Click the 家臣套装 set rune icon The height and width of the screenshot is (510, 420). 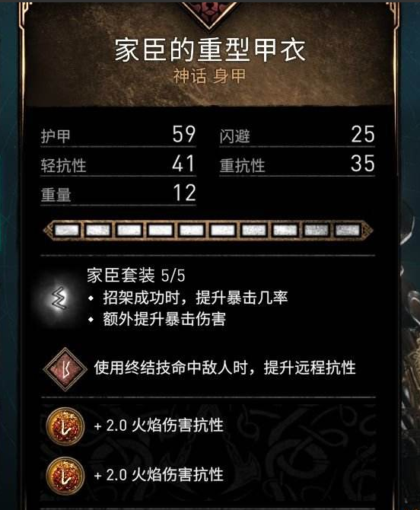[59, 298]
